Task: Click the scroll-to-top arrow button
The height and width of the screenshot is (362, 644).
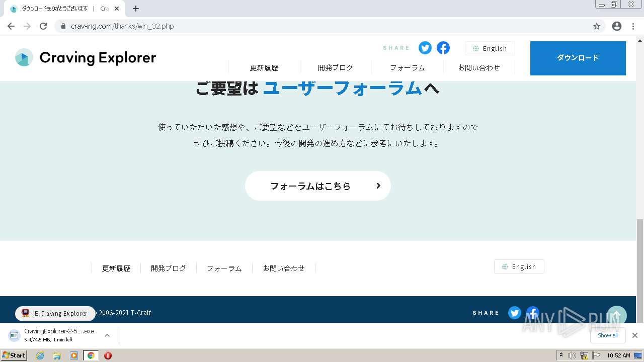Action: point(617,316)
